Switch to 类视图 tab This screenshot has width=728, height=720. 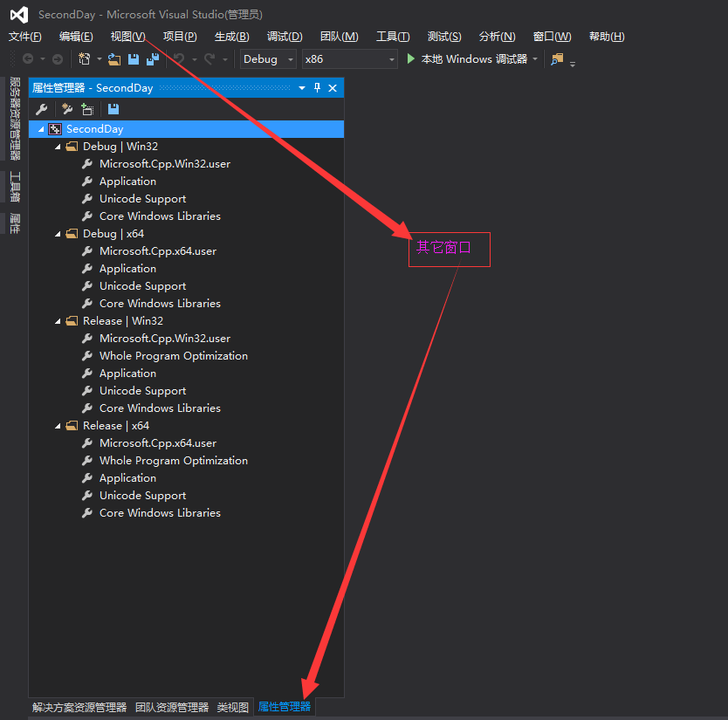(232, 707)
